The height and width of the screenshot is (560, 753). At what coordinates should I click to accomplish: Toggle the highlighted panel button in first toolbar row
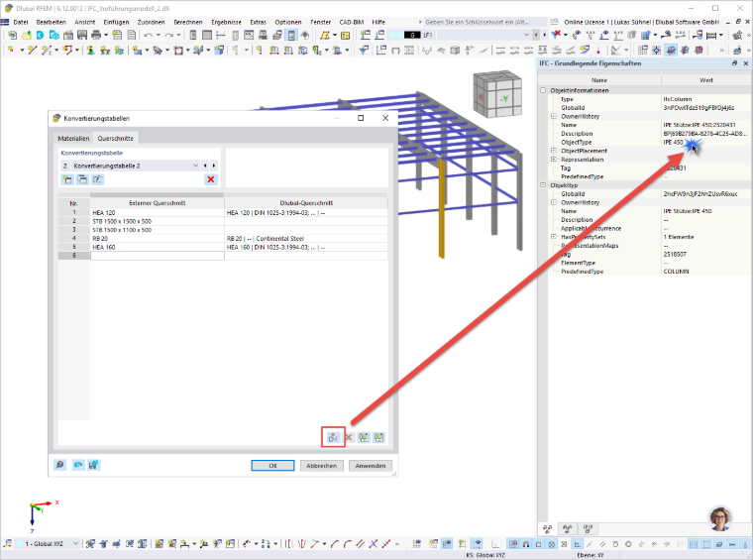click(291, 35)
